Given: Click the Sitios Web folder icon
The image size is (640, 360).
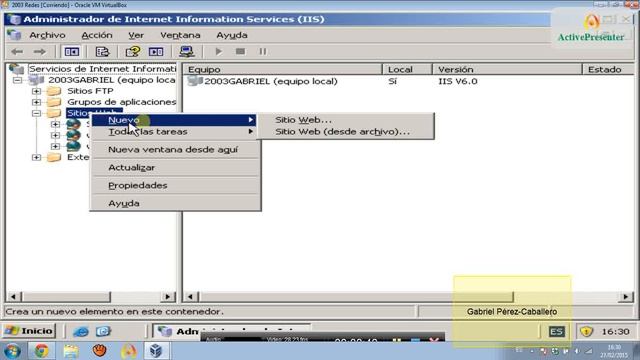Looking at the screenshot, I should pos(54,113).
